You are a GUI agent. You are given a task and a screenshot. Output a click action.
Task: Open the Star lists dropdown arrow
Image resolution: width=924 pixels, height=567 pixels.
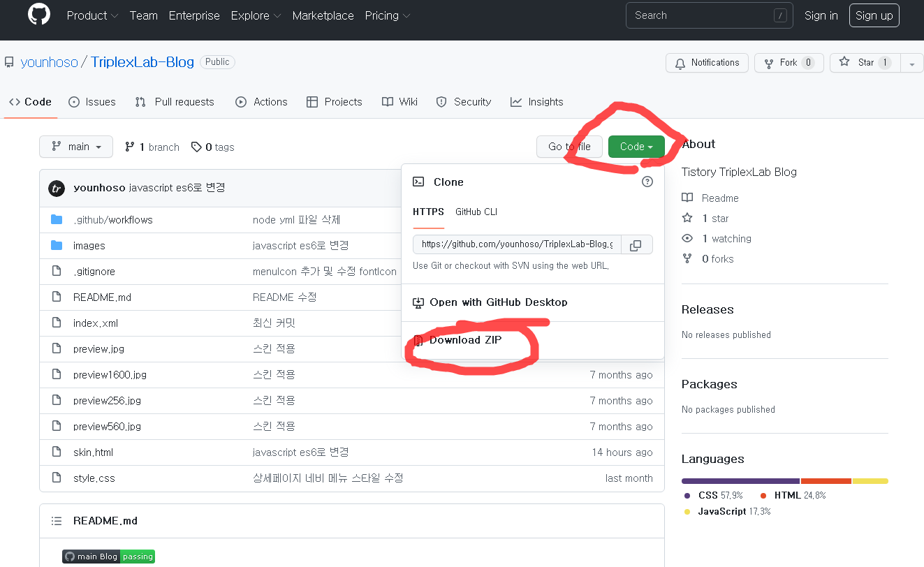(911, 63)
